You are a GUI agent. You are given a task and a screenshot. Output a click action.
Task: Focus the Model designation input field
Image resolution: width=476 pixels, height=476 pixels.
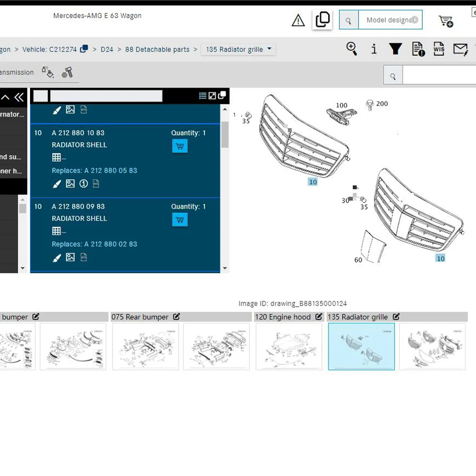click(390, 20)
